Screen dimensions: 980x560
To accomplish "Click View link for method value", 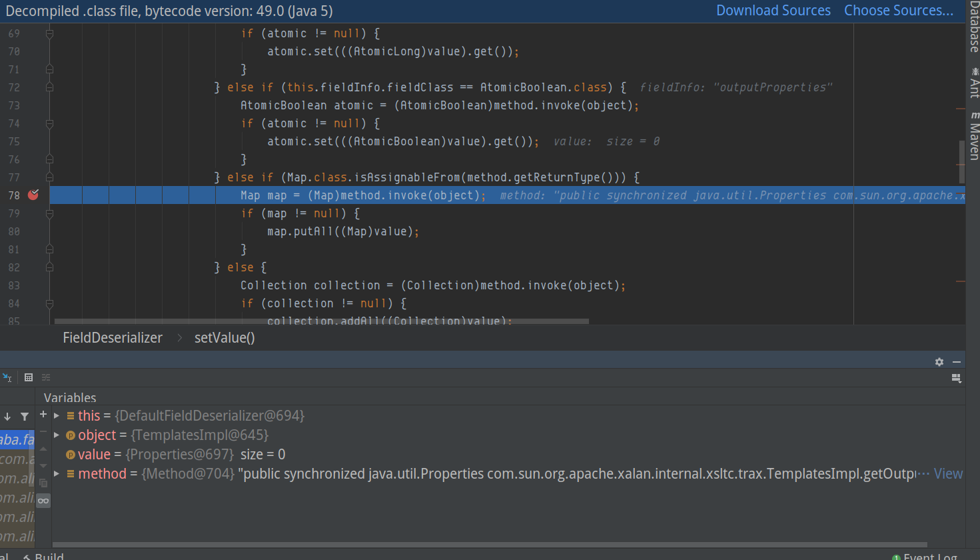I will coord(948,474).
